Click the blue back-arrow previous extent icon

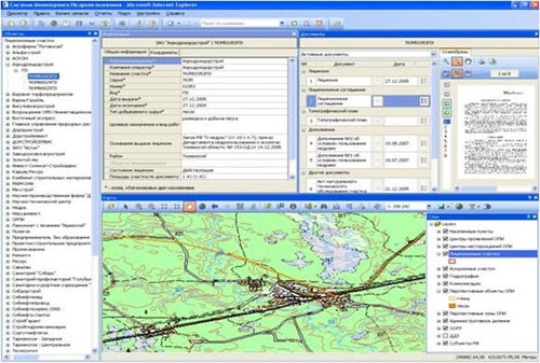(x=215, y=207)
